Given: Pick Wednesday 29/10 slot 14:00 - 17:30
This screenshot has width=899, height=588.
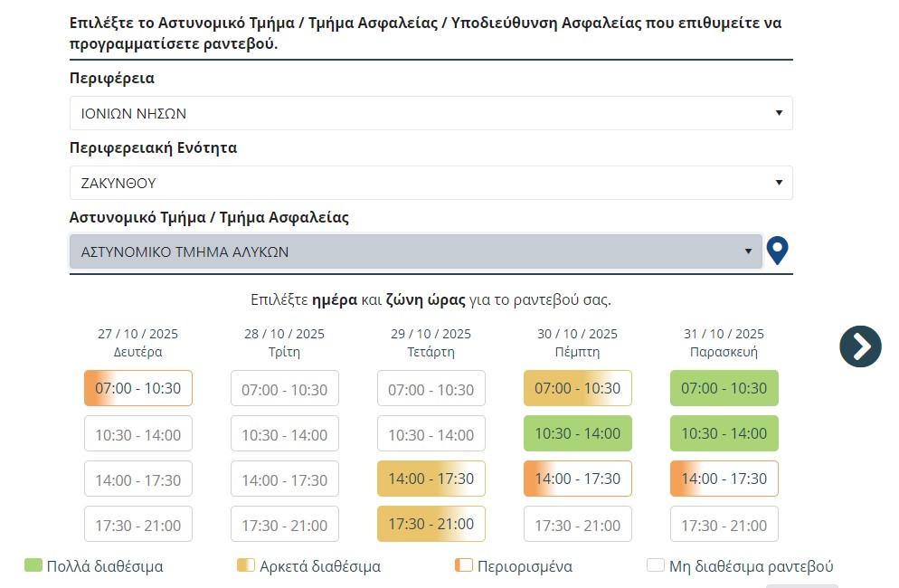Looking at the screenshot, I should (431, 479).
